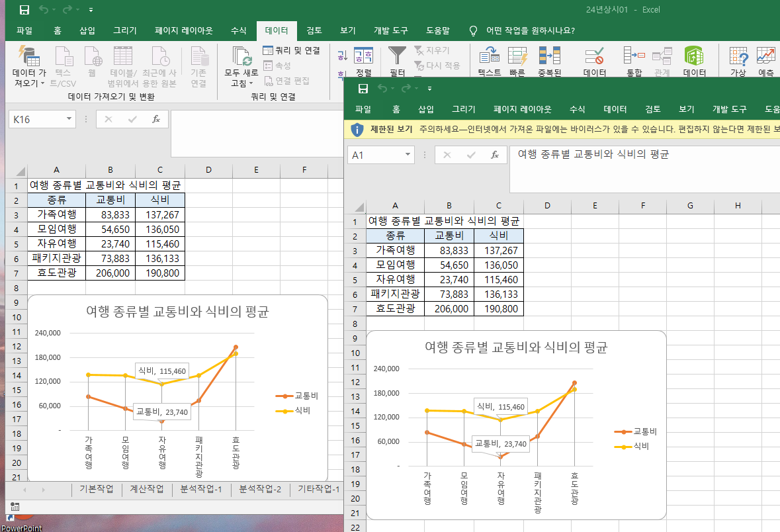
Task: Click the 필터 funnel icon
Action: (398, 56)
